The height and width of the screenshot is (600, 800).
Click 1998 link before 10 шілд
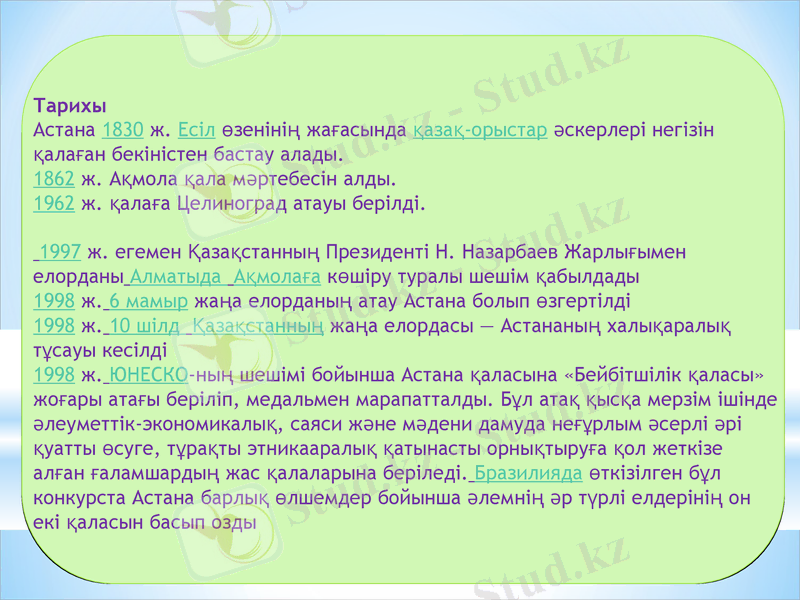point(53,326)
